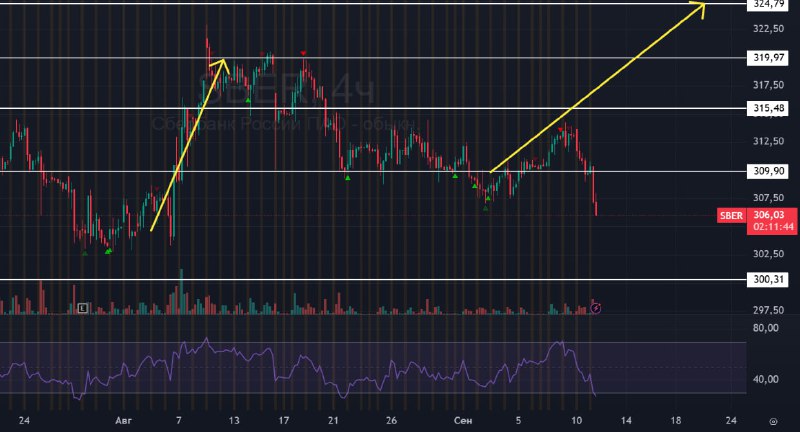Viewport: 800px width, 432px height.
Task: Click the red SBER ticker tag
Action: click(731, 215)
